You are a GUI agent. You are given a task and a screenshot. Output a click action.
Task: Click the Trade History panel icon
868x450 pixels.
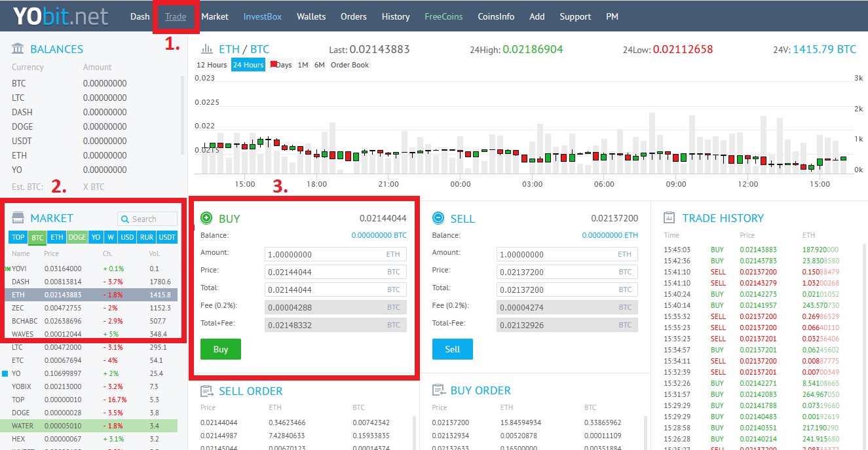click(x=670, y=217)
